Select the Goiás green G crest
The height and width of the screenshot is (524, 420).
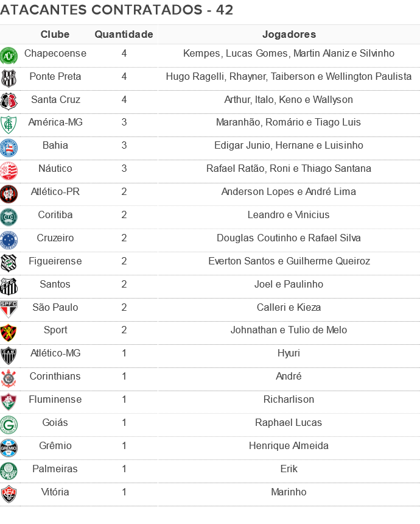[x=9, y=425]
